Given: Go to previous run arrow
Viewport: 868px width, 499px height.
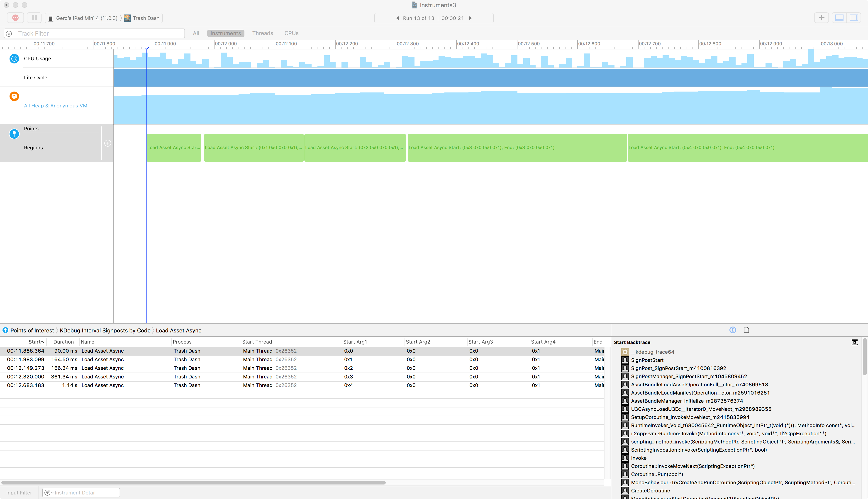Looking at the screenshot, I should [x=397, y=18].
